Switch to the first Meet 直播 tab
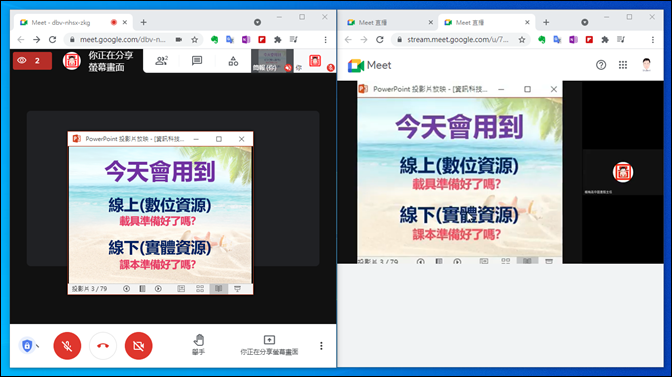Viewport: 672px width, 377px height. click(388, 22)
